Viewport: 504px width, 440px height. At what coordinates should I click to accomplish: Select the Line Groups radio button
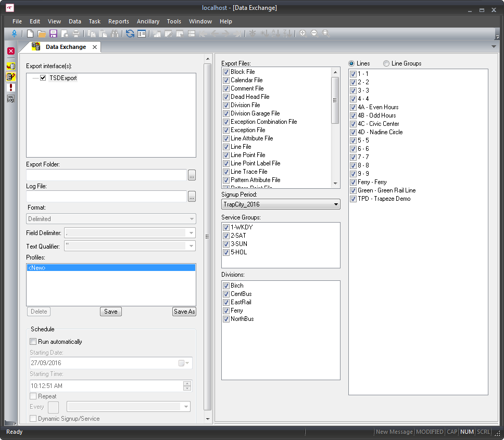pos(385,63)
